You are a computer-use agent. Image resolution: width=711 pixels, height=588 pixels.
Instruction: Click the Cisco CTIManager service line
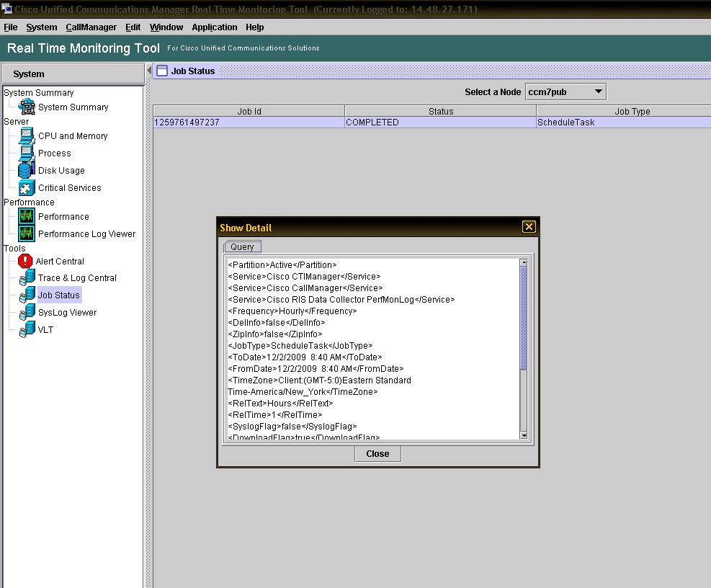304,276
